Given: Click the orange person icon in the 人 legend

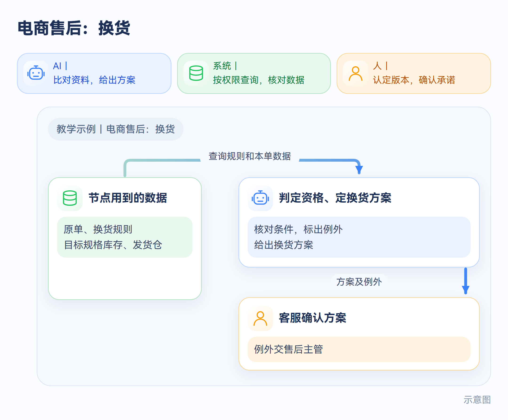Looking at the screenshot, I should coord(356,73).
